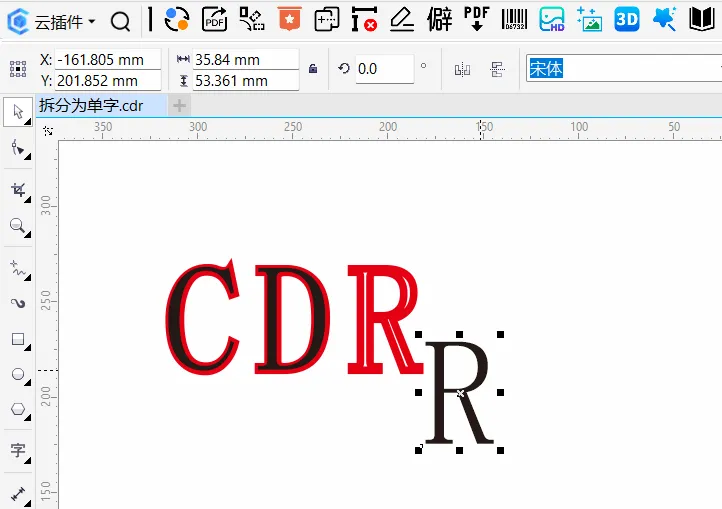This screenshot has height=509, width=722.
Task: Click the 僻 rare character icon
Action: (440, 19)
